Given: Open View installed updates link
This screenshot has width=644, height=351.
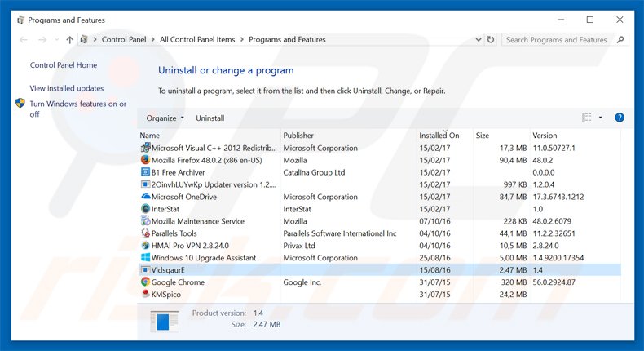Looking at the screenshot, I should (x=67, y=88).
